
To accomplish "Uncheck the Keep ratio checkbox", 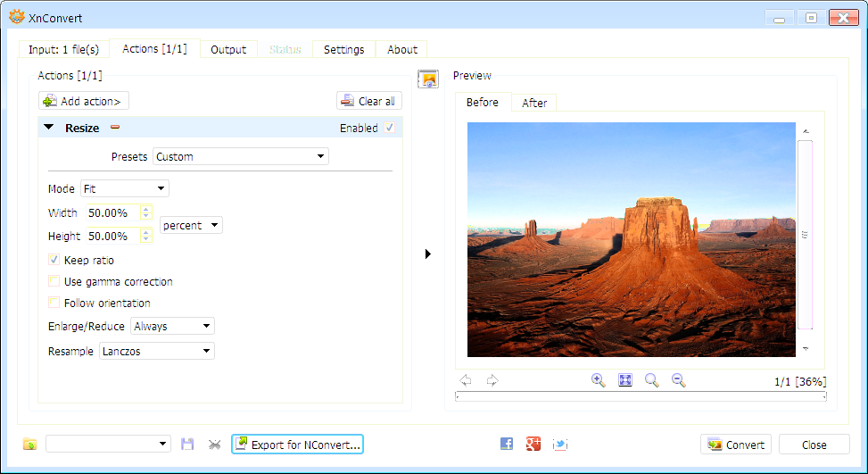I will (54, 260).
